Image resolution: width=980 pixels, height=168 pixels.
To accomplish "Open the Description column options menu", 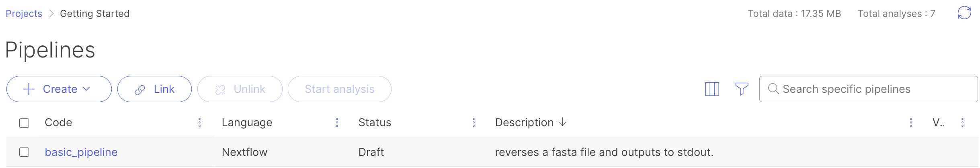I will [x=911, y=123].
